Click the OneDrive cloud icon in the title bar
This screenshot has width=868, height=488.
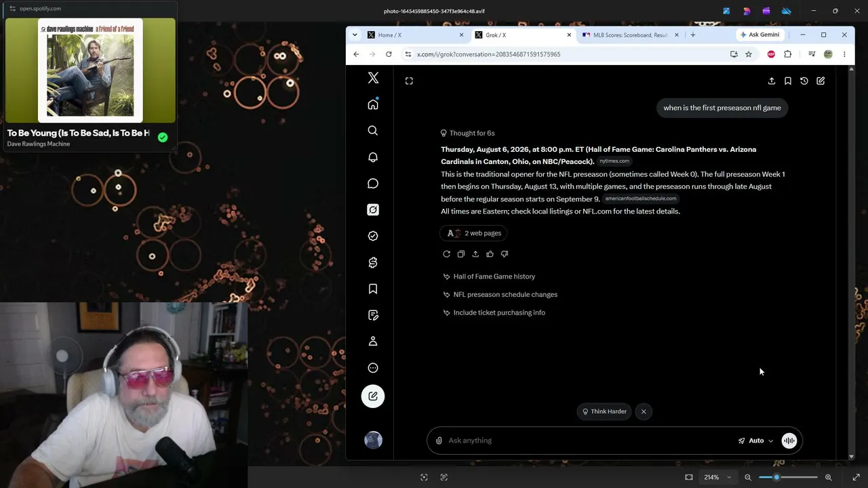coord(786,11)
